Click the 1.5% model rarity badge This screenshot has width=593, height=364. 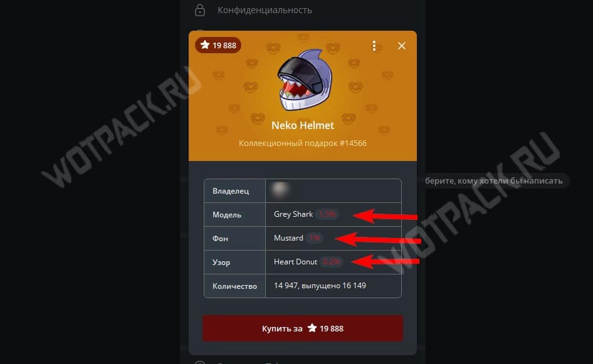327,214
